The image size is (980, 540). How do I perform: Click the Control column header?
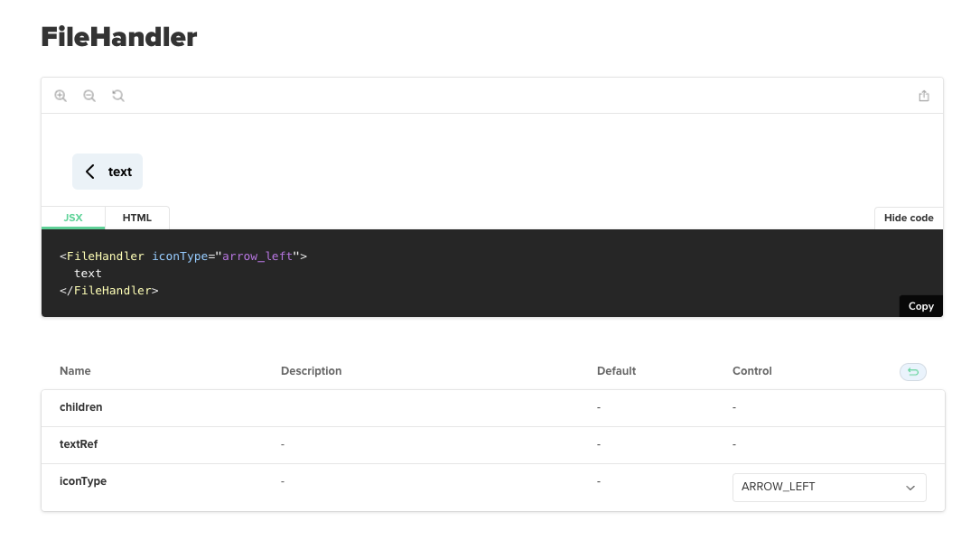[751, 370]
